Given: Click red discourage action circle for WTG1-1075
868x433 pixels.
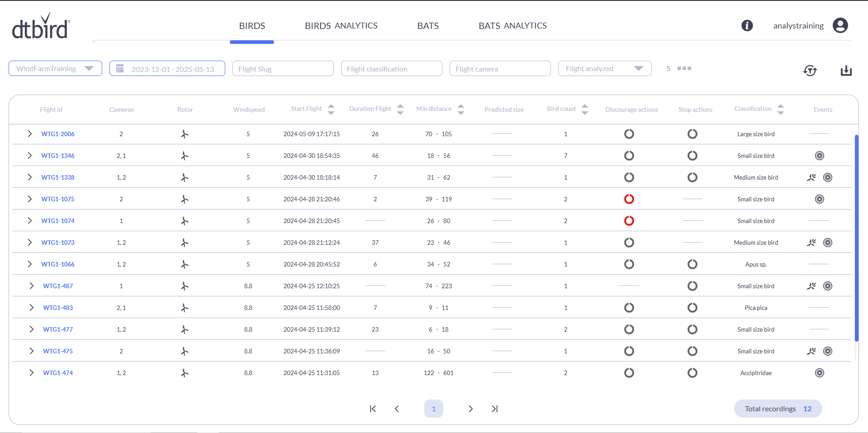Looking at the screenshot, I should point(629,199).
